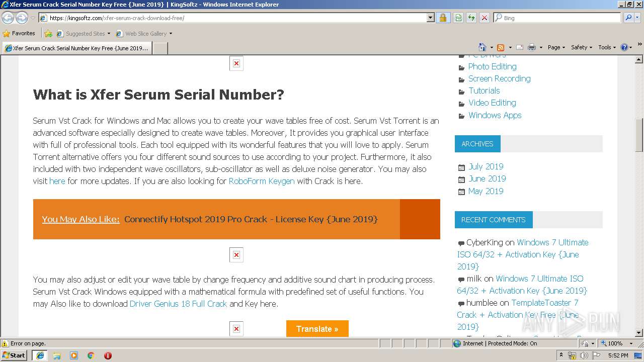The height and width of the screenshot is (362, 644).
Task: Open Windows Media Player taskbar icon
Action: coord(74,355)
